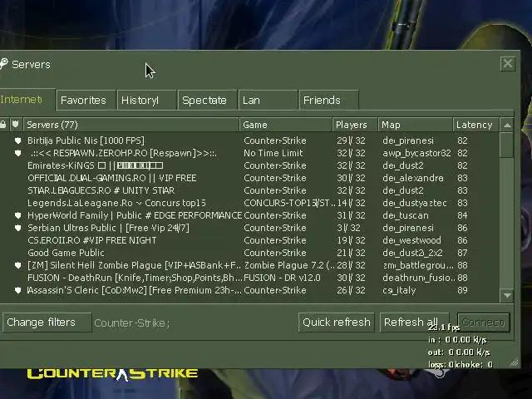Screen dimensions: 532x399
Task: Select the OFFICIAL.DUAL-GAMING.RO VIP FREE server
Action: [249, 178]
